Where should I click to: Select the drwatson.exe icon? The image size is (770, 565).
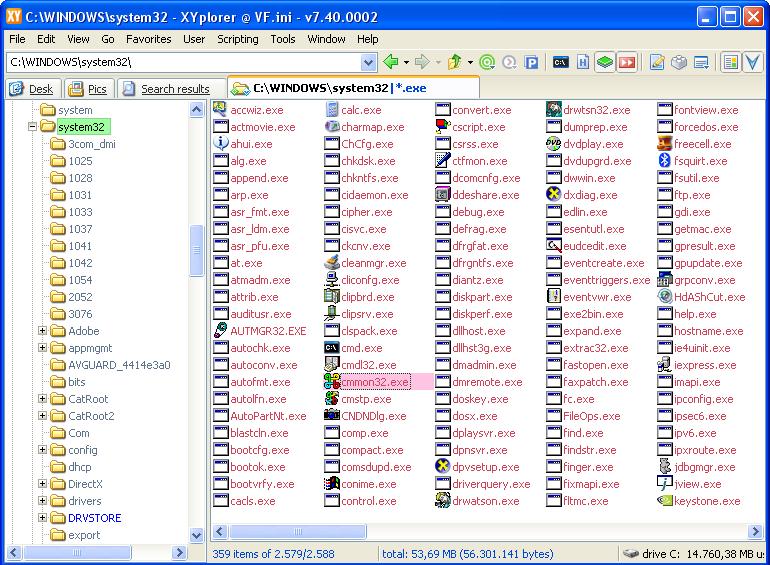[x=443, y=501]
